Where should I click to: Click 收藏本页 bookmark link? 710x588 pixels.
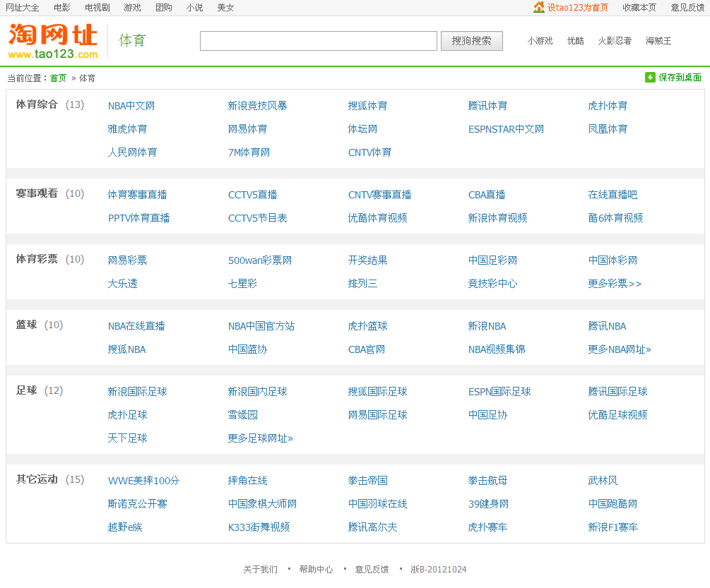coord(639,8)
